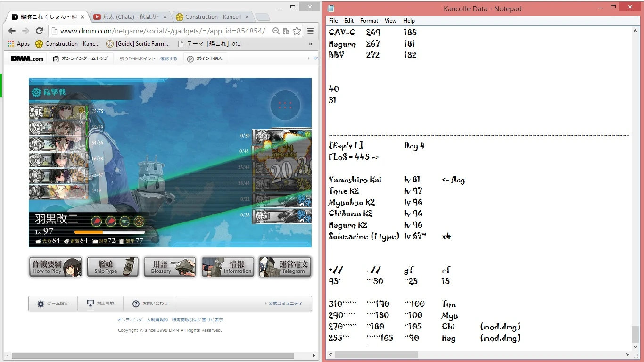Reload the DMM game page

coord(40,31)
